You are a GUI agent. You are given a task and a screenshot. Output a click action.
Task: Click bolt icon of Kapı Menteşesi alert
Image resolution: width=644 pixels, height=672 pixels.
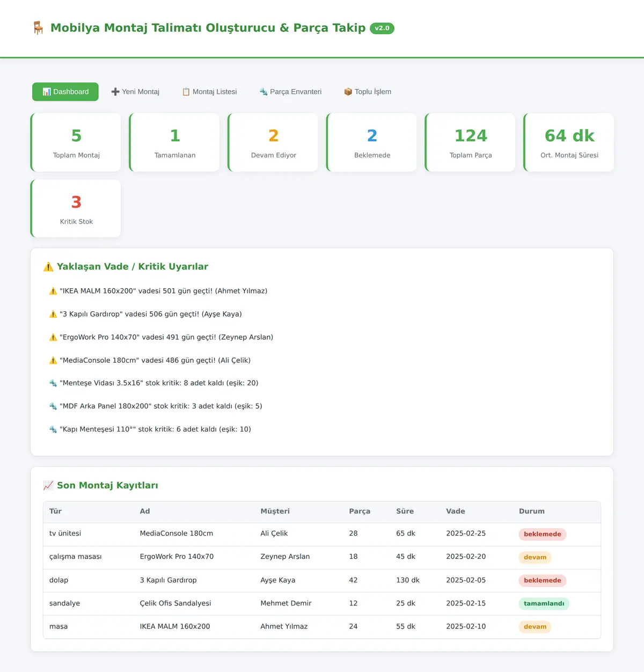point(53,429)
